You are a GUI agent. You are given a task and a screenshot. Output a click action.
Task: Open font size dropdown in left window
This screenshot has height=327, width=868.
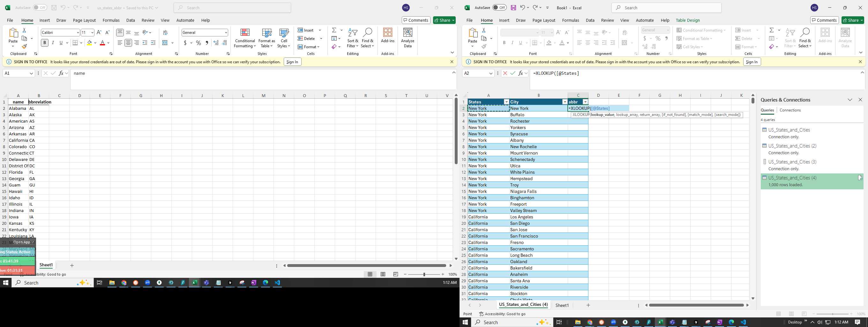(x=92, y=32)
